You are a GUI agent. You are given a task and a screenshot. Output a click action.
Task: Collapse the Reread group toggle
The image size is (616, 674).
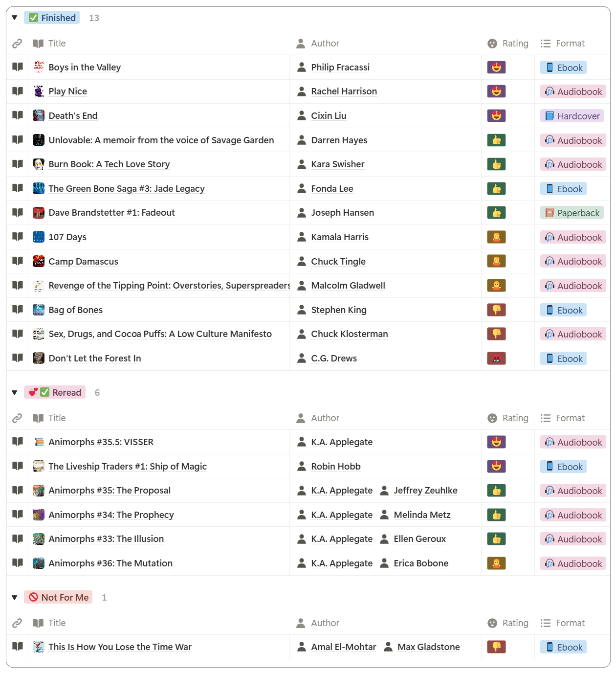click(x=15, y=393)
